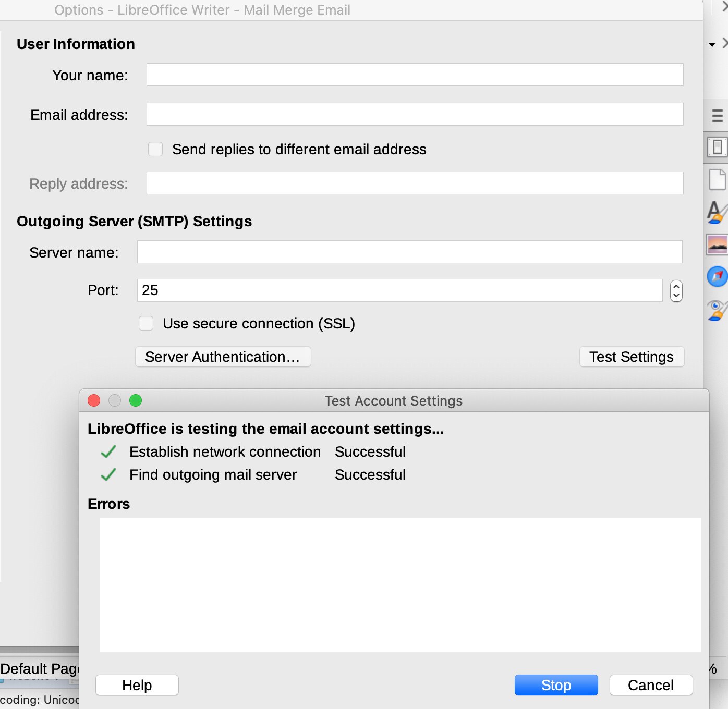Click the green checkmark beside Establish network connection
This screenshot has height=709, width=728.
[x=108, y=452]
